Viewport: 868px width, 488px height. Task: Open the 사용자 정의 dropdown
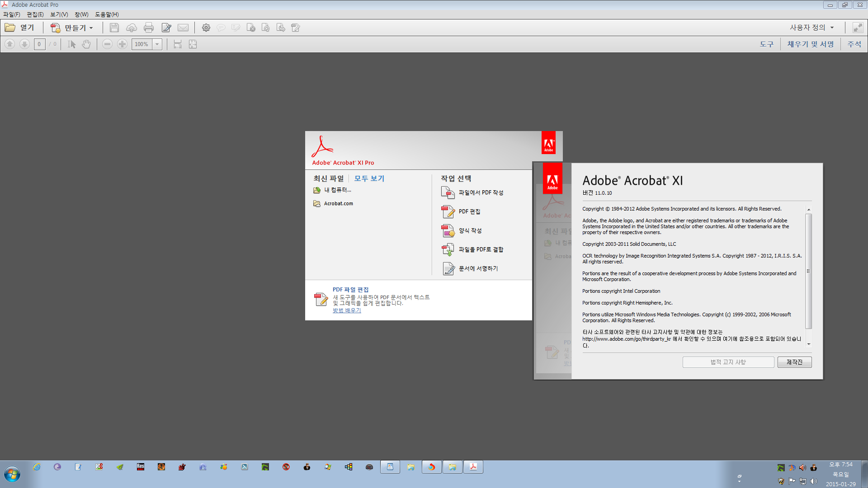pyautogui.click(x=811, y=28)
